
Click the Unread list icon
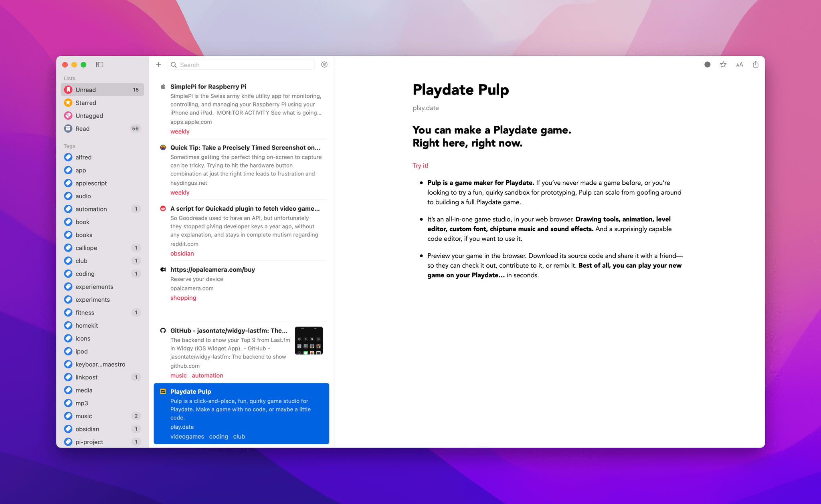pyautogui.click(x=69, y=90)
